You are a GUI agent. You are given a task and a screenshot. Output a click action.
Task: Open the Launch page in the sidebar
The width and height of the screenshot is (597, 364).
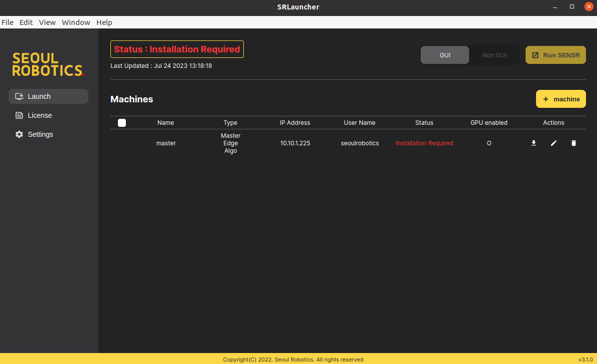(48, 96)
